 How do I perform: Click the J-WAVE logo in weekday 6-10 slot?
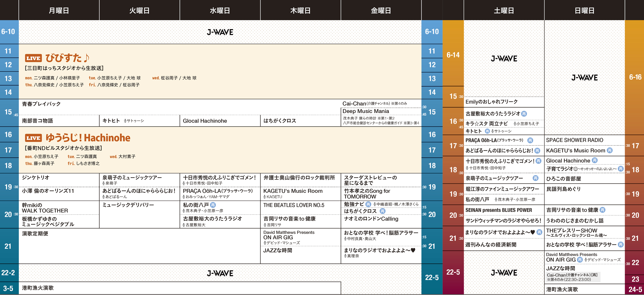[x=220, y=32]
